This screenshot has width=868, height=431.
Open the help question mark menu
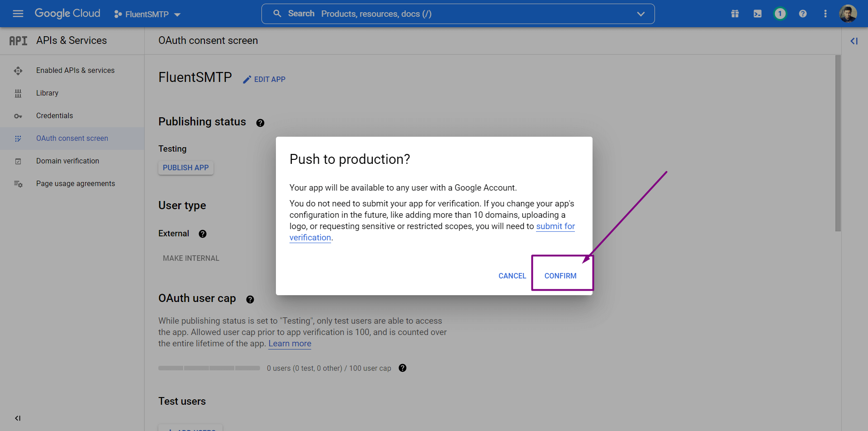[802, 14]
